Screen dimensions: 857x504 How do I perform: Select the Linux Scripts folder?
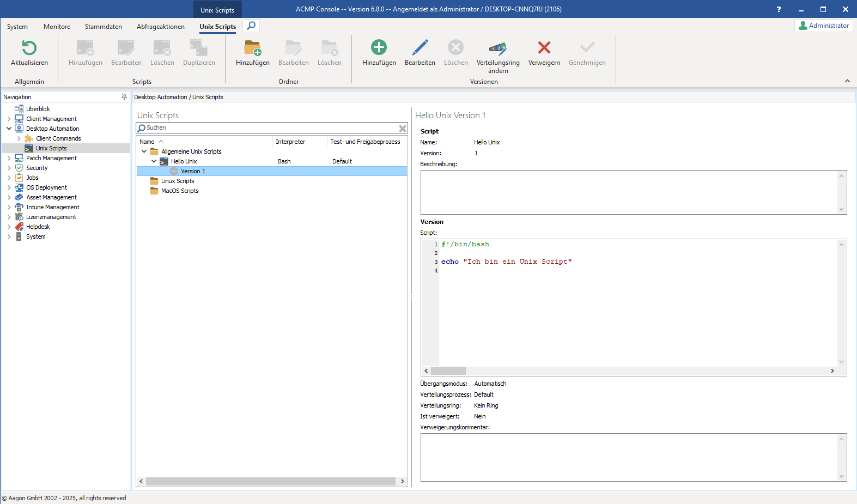coord(178,181)
